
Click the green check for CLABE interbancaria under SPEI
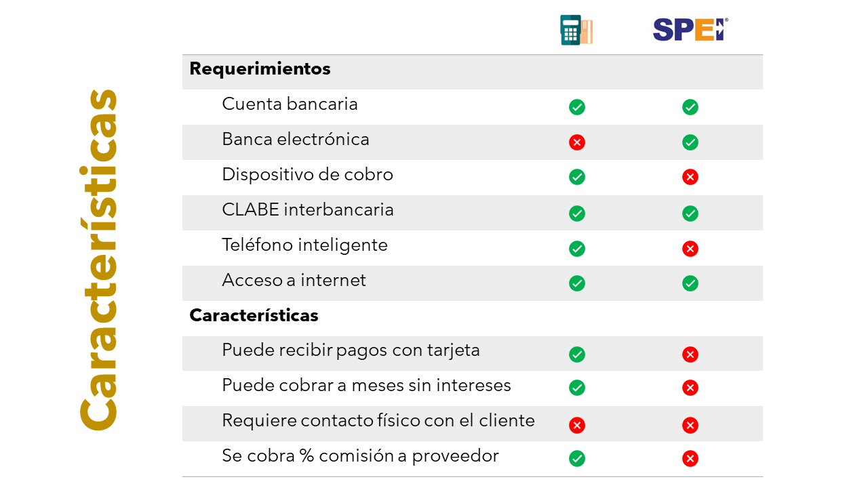690,213
